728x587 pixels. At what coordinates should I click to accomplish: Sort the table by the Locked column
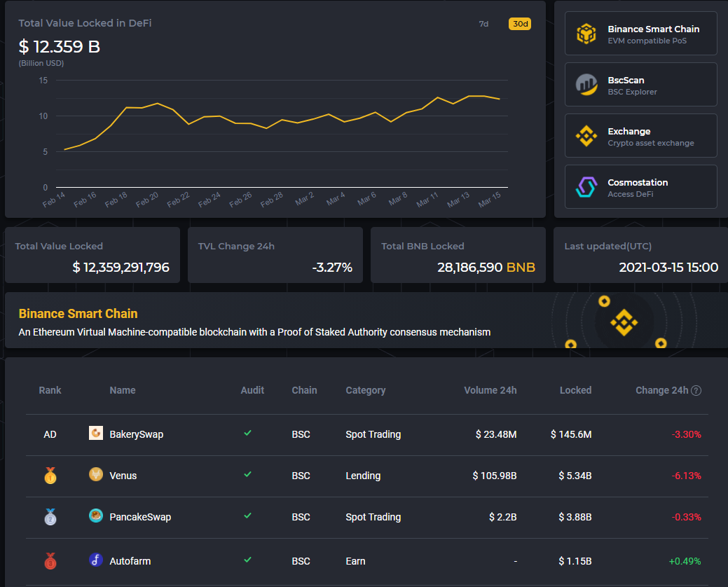(575, 390)
